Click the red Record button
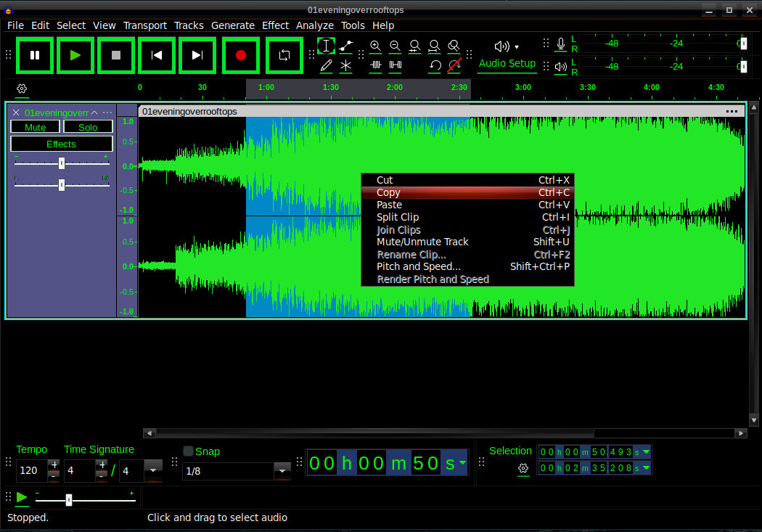 [240, 55]
